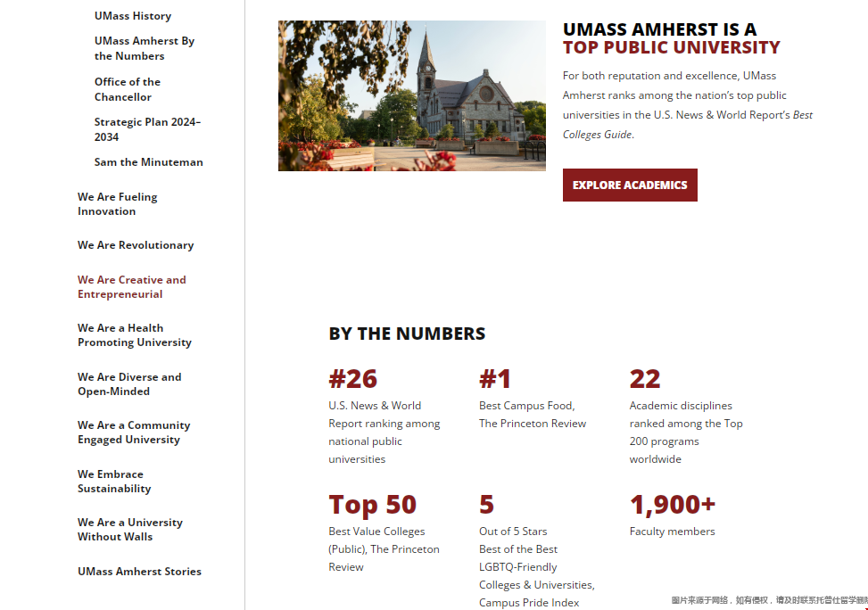Select Sam the Minuteman sidebar item
Image resolution: width=868 pixels, height=610 pixels.
[148, 162]
